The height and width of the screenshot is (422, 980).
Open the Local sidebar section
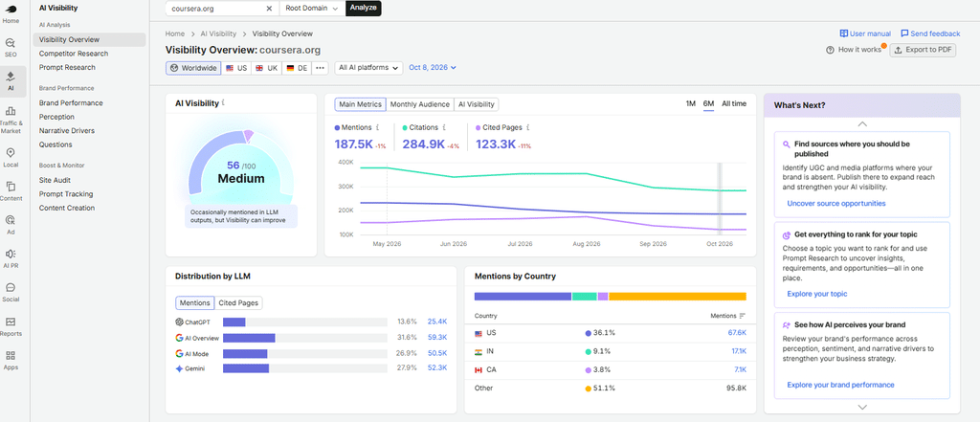[x=11, y=158]
